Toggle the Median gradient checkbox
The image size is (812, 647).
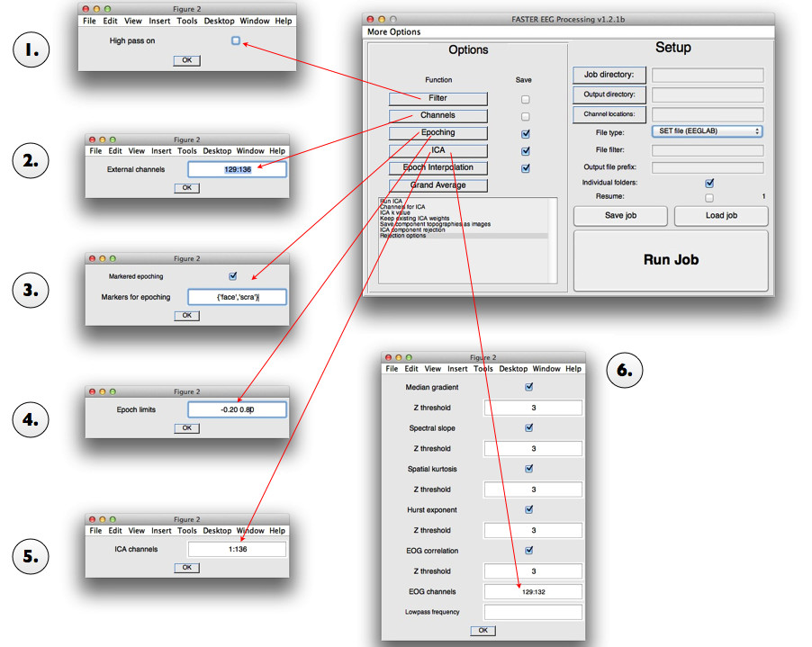coord(528,387)
